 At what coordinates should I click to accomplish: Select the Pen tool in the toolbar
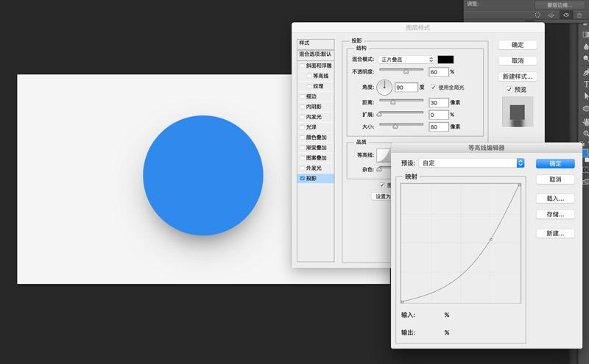585,71
